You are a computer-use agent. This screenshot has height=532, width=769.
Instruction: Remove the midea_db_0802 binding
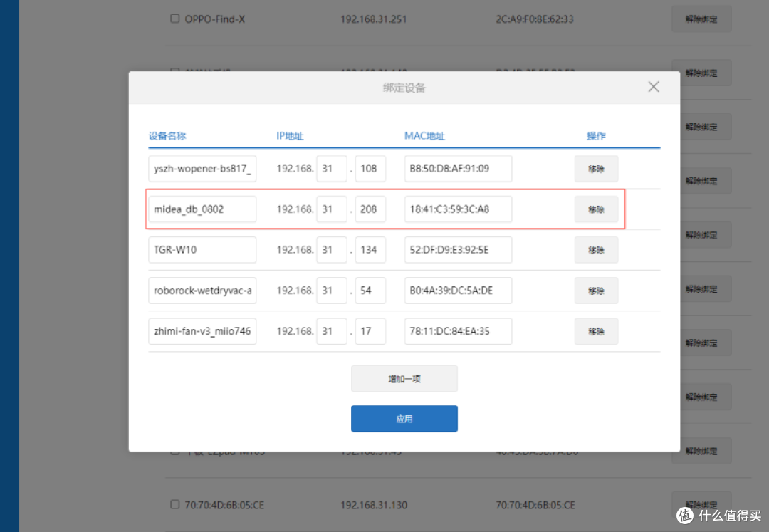click(x=597, y=209)
